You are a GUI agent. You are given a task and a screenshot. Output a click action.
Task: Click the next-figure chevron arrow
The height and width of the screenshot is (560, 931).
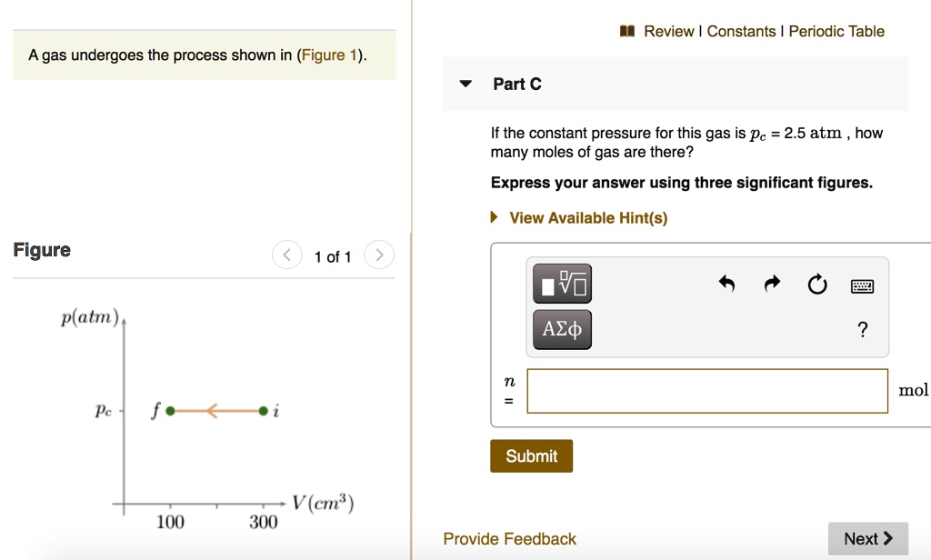tap(379, 255)
